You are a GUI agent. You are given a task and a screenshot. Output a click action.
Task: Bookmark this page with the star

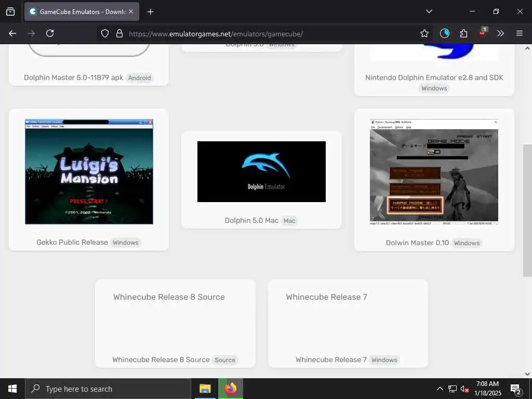[x=424, y=33]
